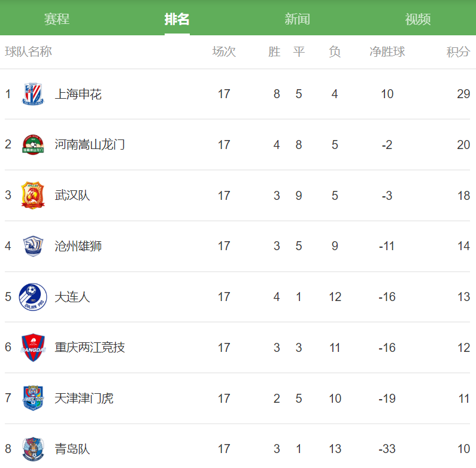This screenshot has height=468, width=476.
Task: Open 上海申花 team name link
Action: 78,94
